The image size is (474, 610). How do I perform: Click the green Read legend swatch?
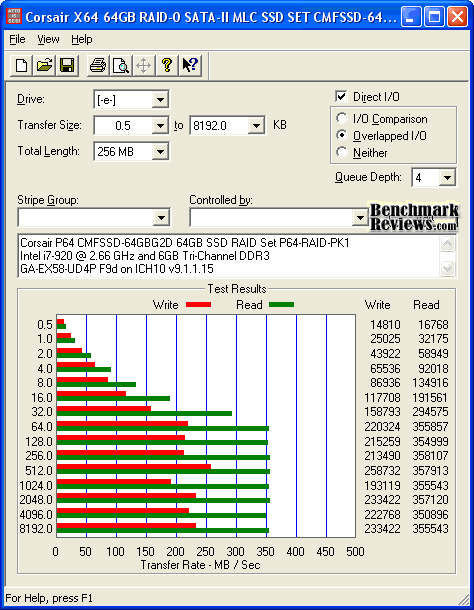(281, 305)
